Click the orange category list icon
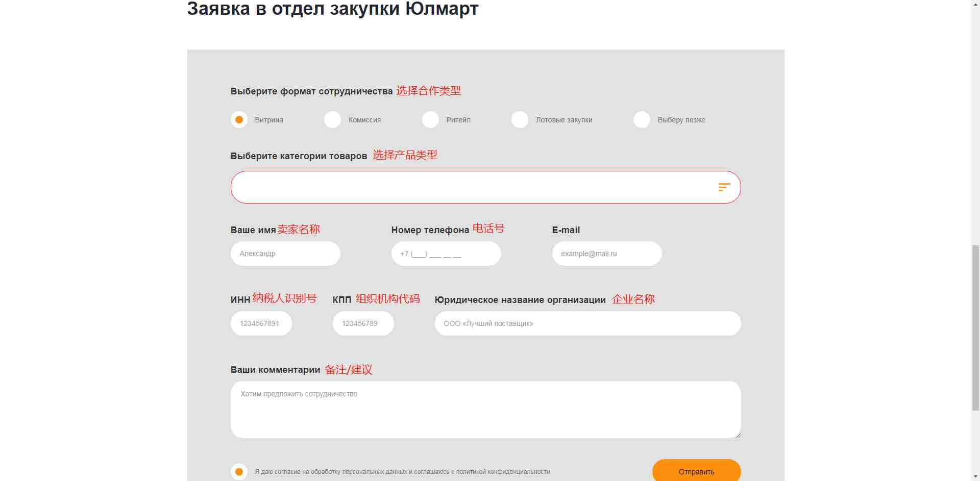Image resolution: width=980 pixels, height=481 pixels. [x=724, y=187]
